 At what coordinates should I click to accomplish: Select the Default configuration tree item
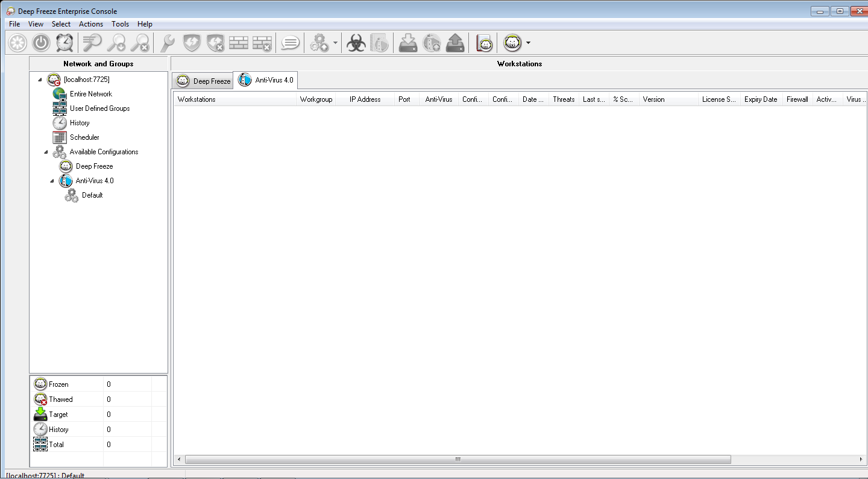(x=92, y=195)
